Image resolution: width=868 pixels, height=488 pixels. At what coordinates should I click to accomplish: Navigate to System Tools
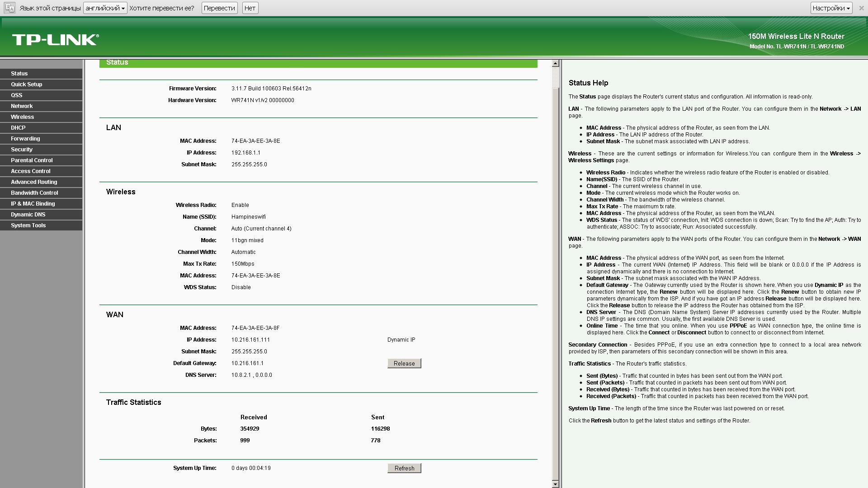point(28,225)
